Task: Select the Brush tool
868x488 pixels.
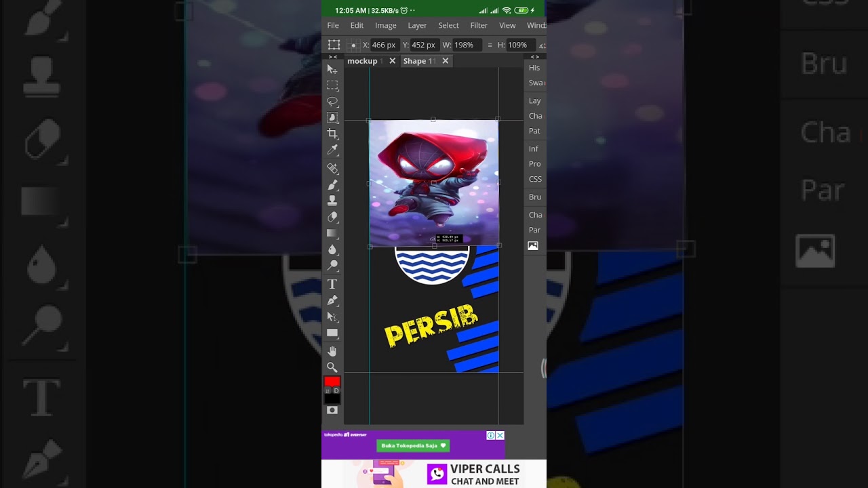Action: (332, 184)
